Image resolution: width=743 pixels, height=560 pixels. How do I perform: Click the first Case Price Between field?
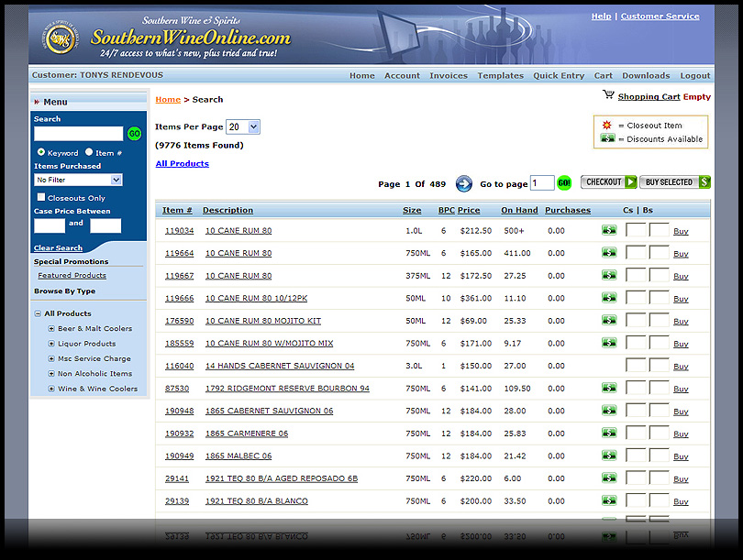(x=50, y=225)
